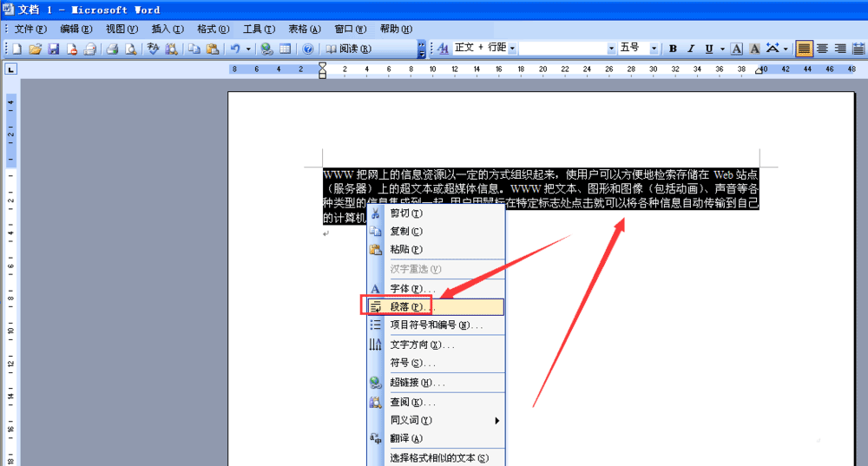Choose 剪切(T) in context menu
This screenshot has height=466, width=868.
[x=437, y=213]
